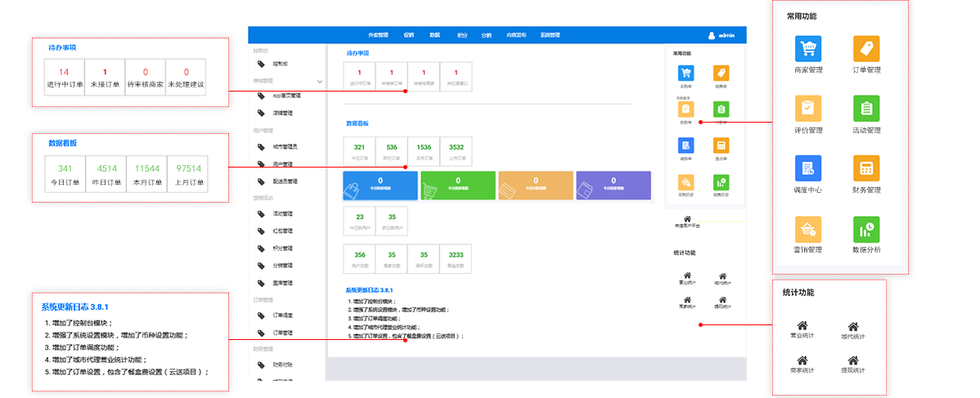Select 用户管理 in the left sidebar
The width and height of the screenshot is (980, 398).
(x=282, y=164)
